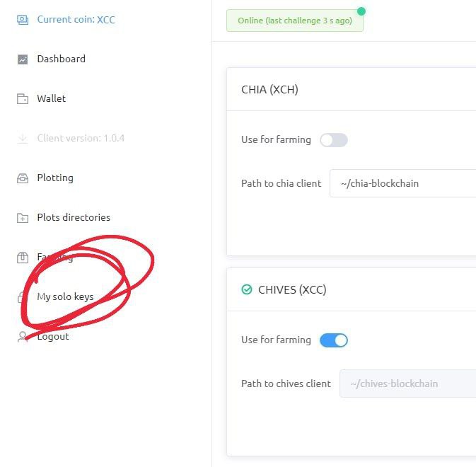Click the Current coin money icon

23,20
